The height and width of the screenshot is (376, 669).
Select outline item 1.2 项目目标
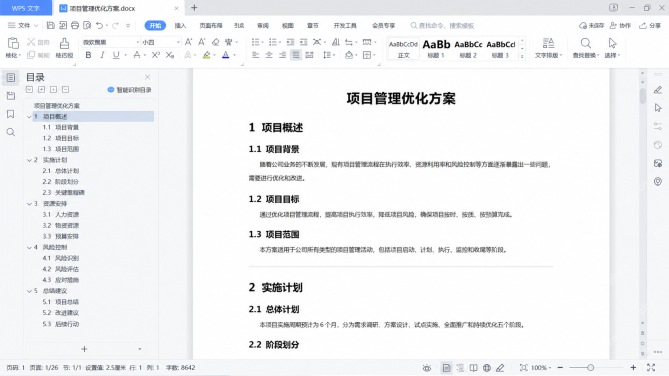tap(61, 138)
